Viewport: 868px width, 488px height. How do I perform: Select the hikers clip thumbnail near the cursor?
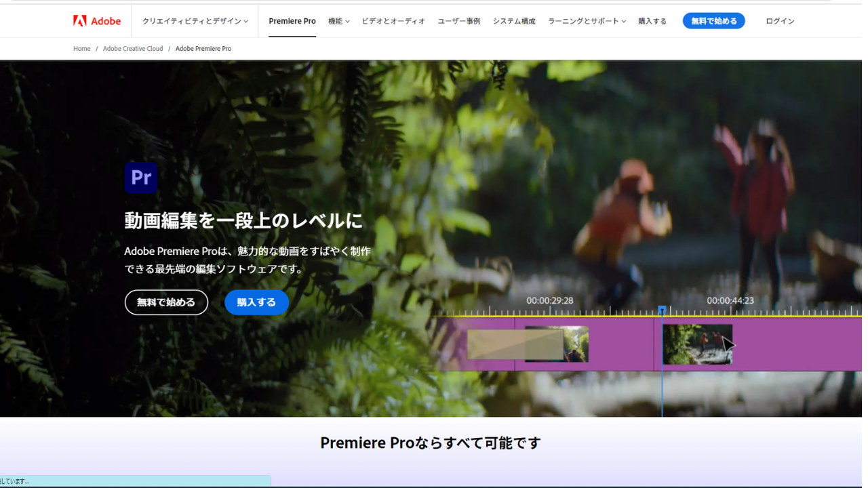697,344
